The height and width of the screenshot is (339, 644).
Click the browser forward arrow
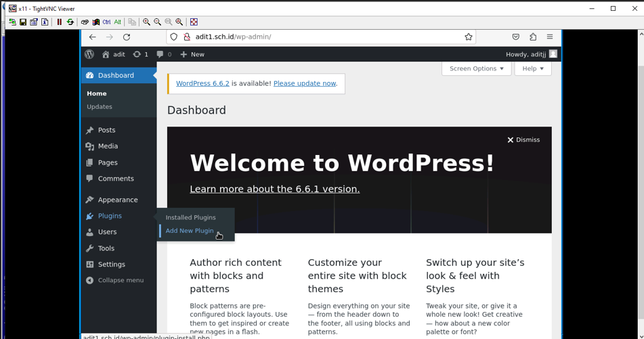(x=109, y=37)
